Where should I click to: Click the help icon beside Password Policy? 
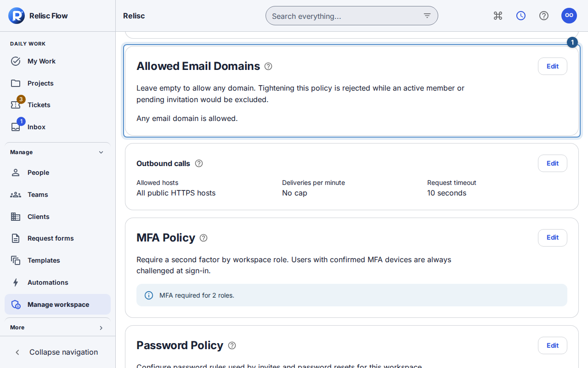[x=232, y=345]
